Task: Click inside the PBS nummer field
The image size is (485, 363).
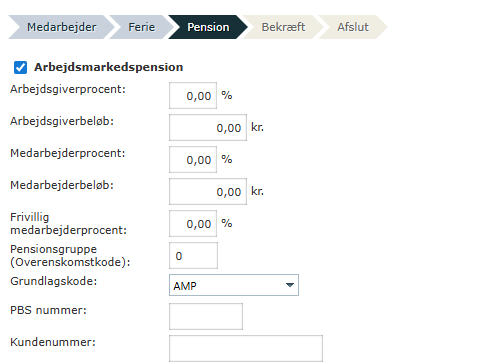Action: [206, 316]
